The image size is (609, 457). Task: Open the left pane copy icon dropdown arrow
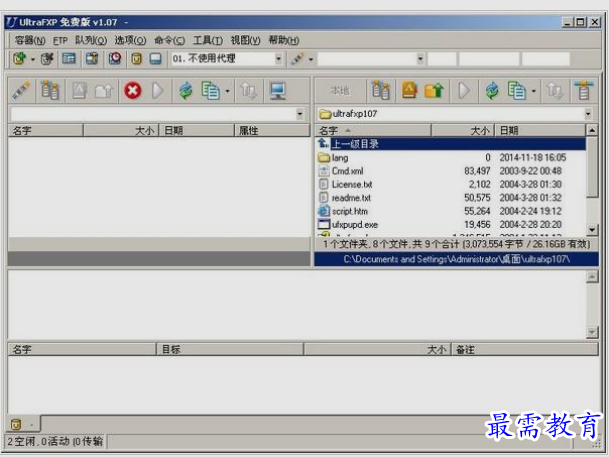[228, 91]
